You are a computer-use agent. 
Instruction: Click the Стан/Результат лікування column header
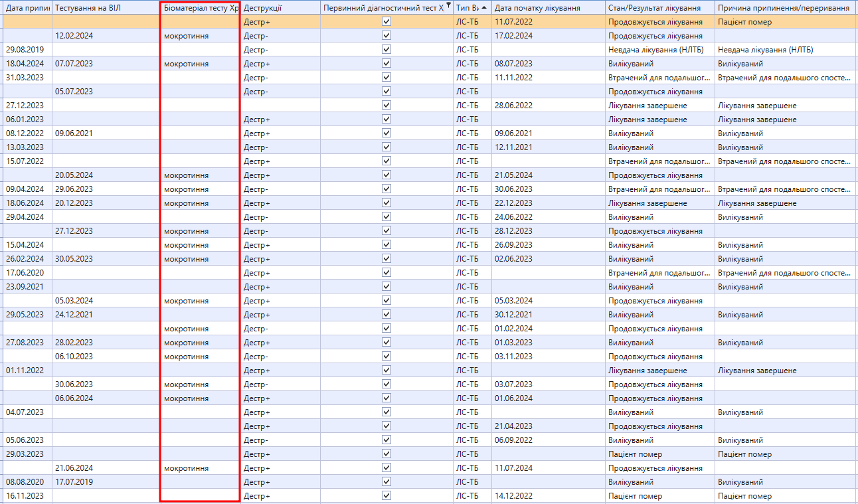(x=659, y=7)
